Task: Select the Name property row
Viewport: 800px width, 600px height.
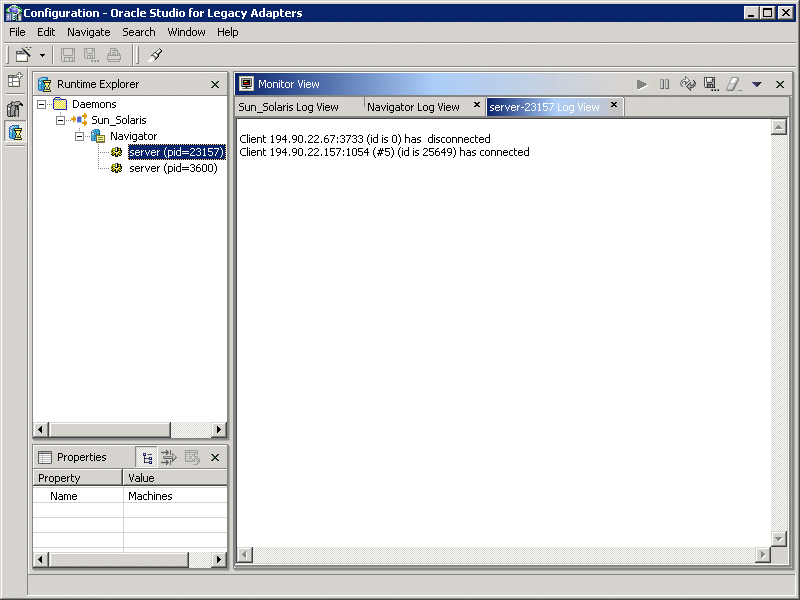Action: pyautogui.click(x=130, y=495)
